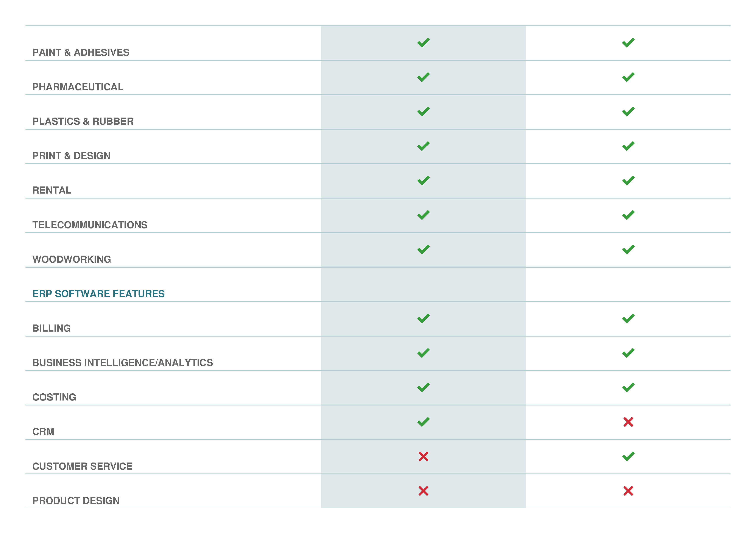Click shaded-column check for Billing row

(x=423, y=318)
